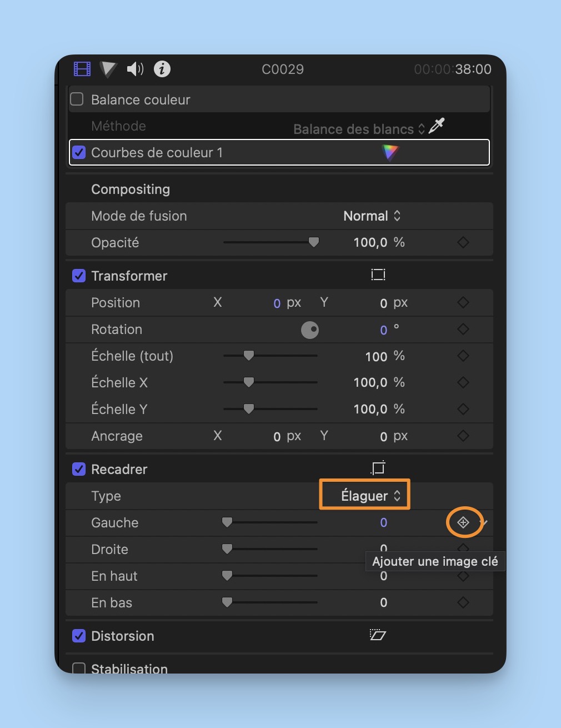Click the Compositing section header
The width and height of the screenshot is (561, 728).
[x=131, y=189]
